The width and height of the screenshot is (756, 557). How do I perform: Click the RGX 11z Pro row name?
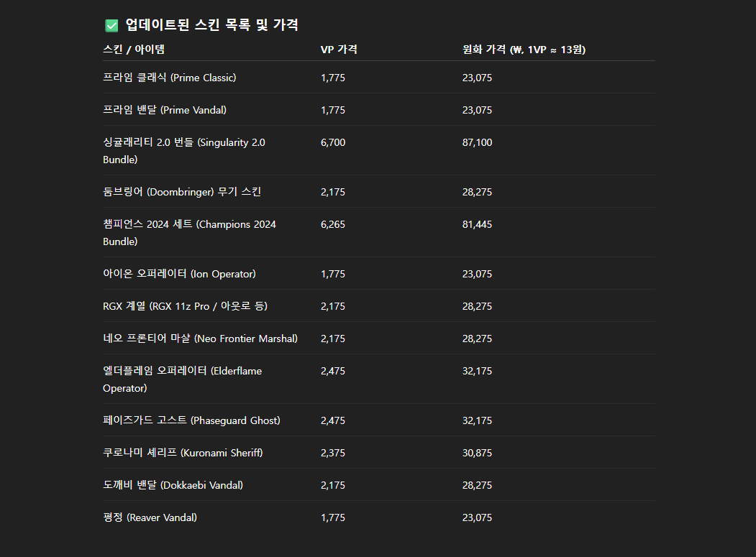click(x=185, y=306)
